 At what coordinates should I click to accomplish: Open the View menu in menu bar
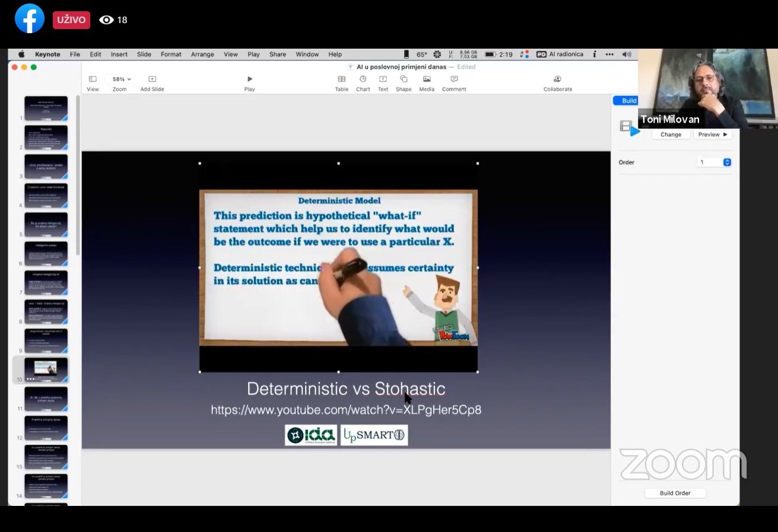point(231,55)
